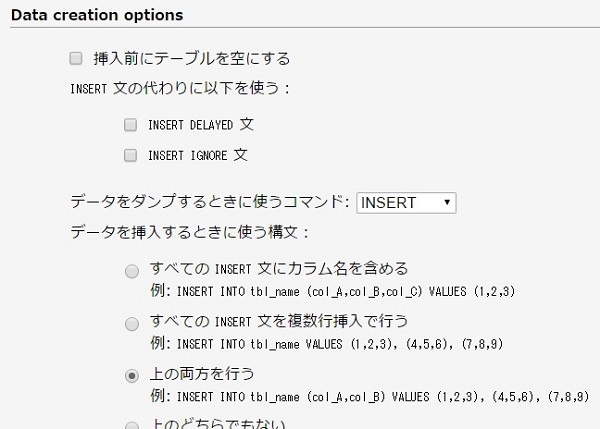This screenshot has width=600, height=429.
Task: Select radio for すべての INSERT 文にカラム名を含める
Action: coord(132,271)
